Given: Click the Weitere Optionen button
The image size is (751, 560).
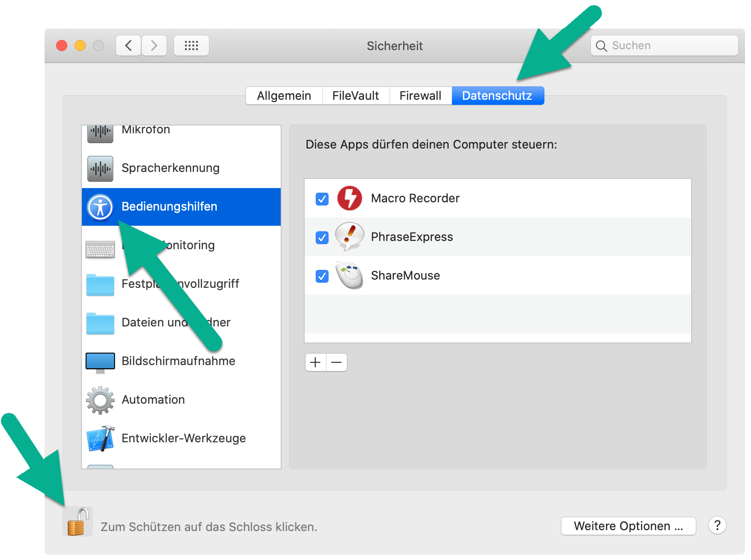Looking at the screenshot, I should (628, 526).
